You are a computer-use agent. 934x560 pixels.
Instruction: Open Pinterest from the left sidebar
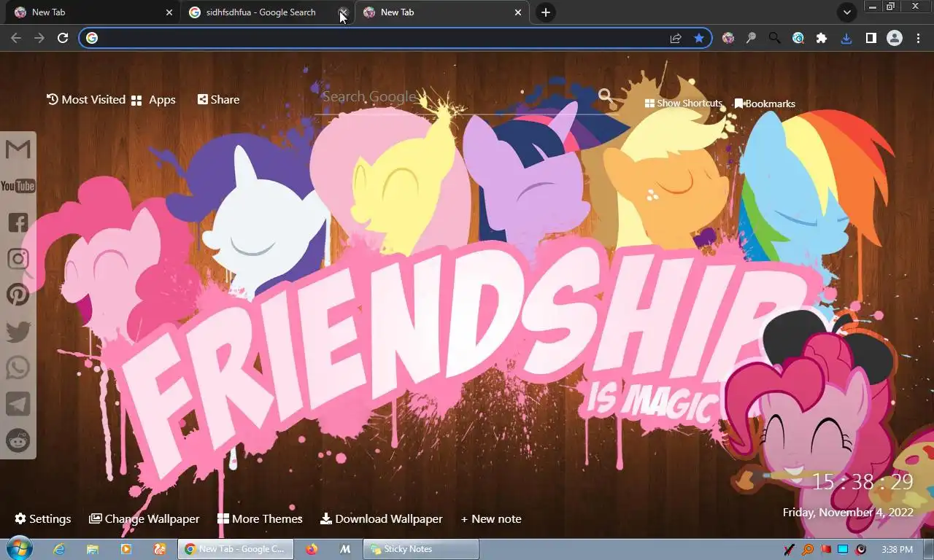(18, 295)
